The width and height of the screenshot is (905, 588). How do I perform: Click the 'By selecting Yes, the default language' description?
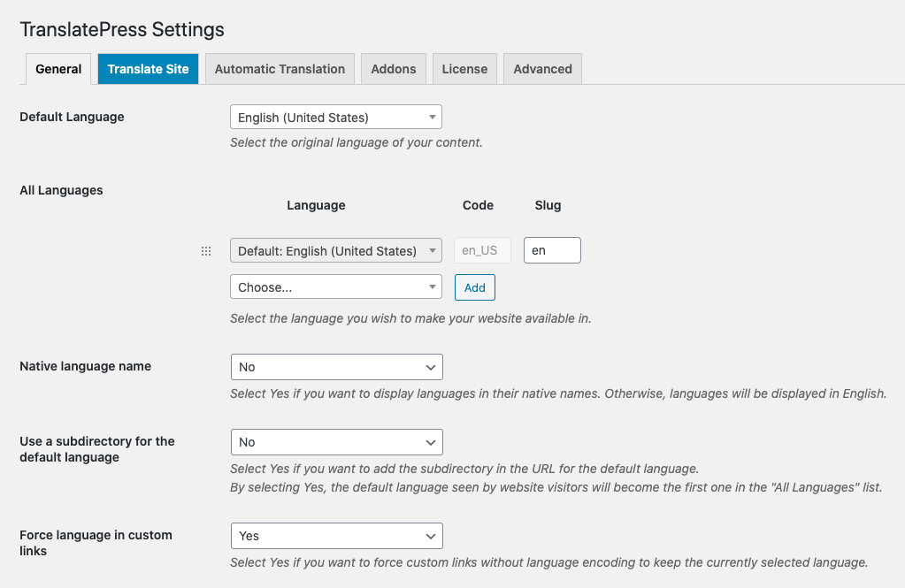[556, 487]
